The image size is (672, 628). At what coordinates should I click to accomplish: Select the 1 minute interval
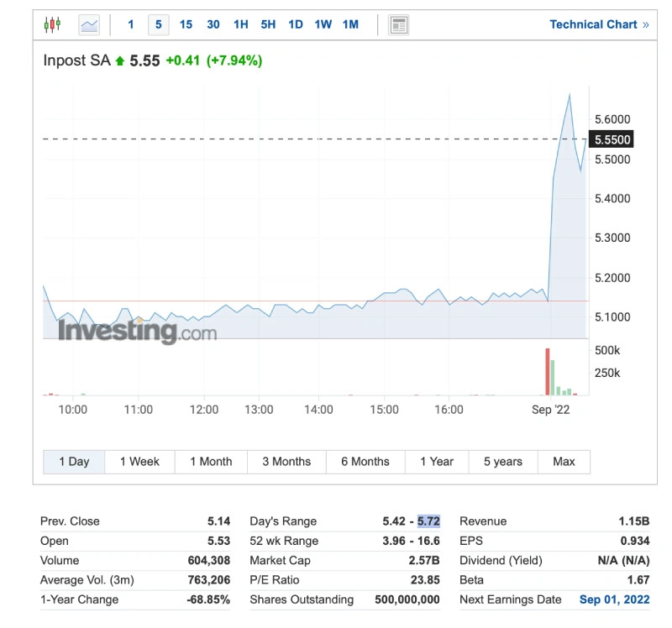point(131,24)
